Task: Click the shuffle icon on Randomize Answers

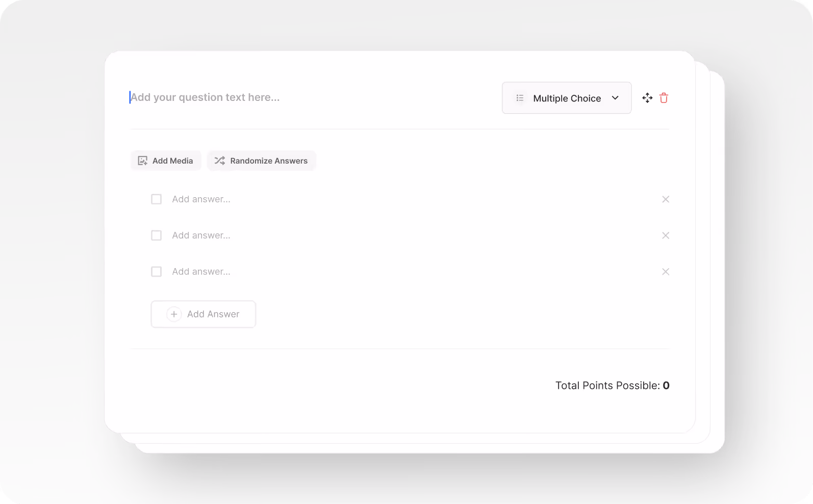Action: click(220, 161)
